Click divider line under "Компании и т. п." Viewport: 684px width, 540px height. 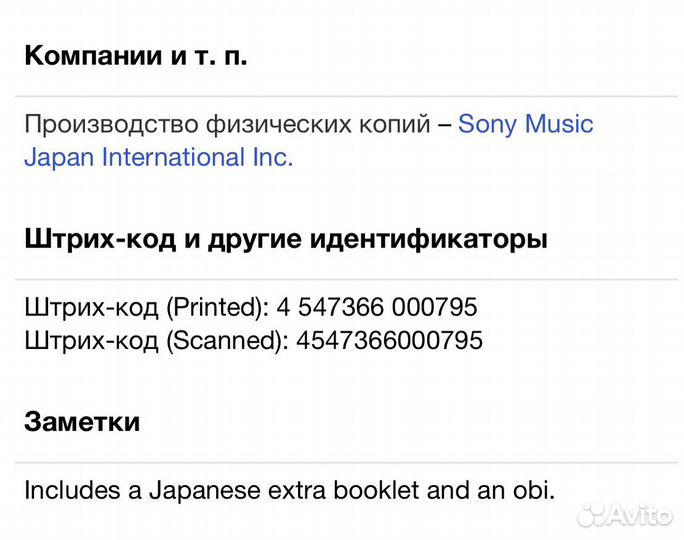(x=342, y=96)
